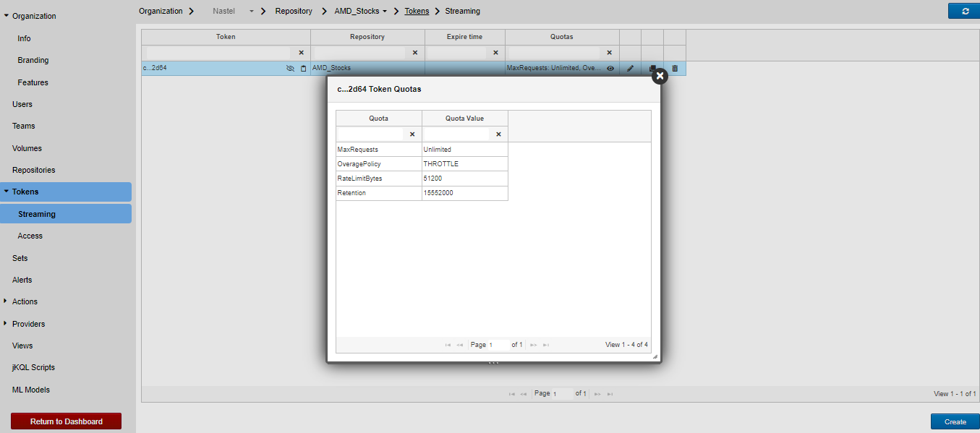This screenshot has width=980, height=433.
Task: Open Views in sidebar
Action: (x=22, y=346)
